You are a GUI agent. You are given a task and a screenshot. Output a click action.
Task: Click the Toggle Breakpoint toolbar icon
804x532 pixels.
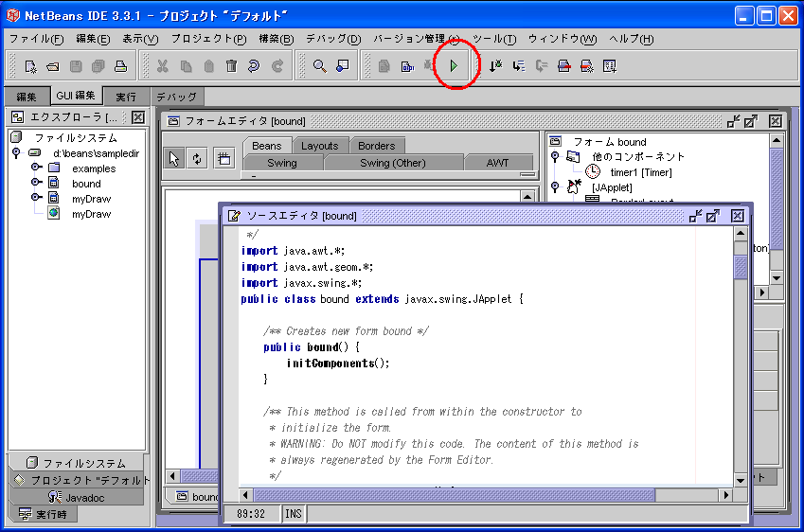click(564, 66)
